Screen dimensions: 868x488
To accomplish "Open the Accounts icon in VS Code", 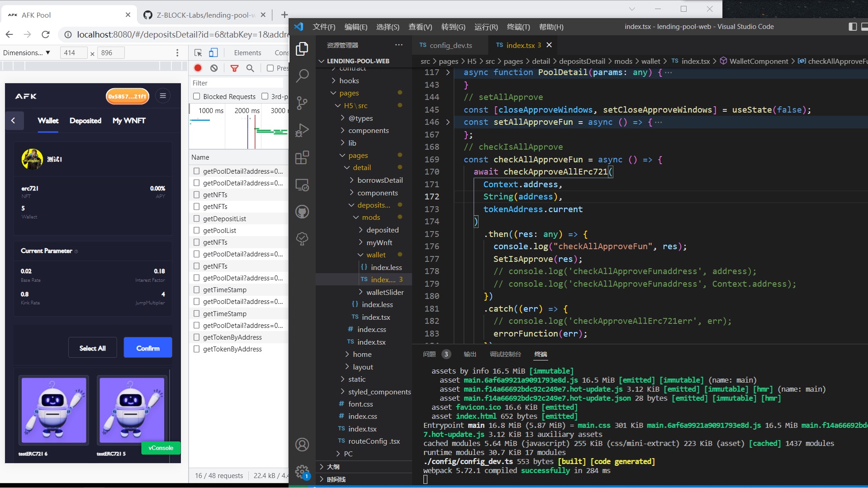I will click(302, 445).
